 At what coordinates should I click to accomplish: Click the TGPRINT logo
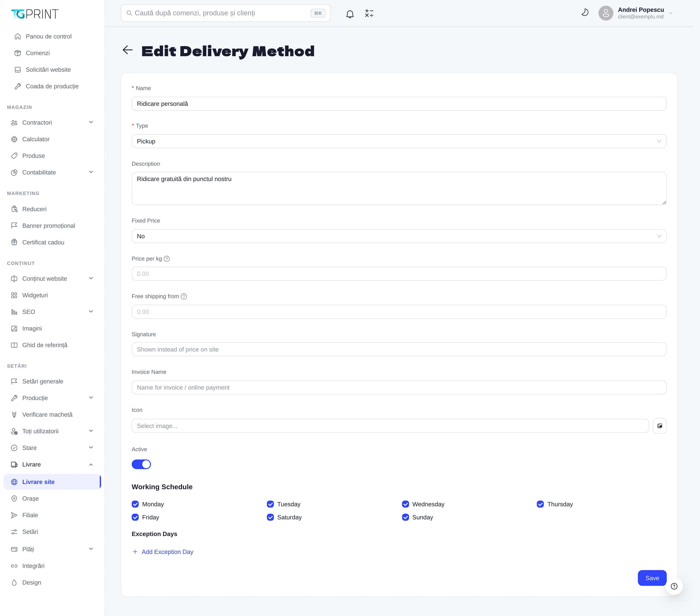[x=35, y=14]
